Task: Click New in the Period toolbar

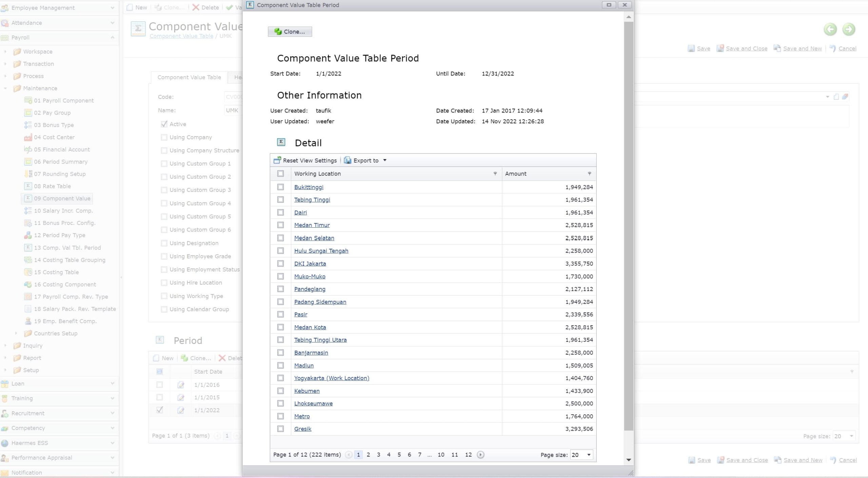Action: (x=163, y=358)
